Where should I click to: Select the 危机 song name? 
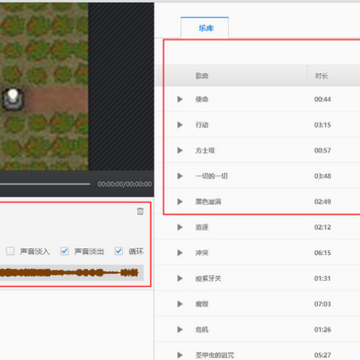(202, 330)
